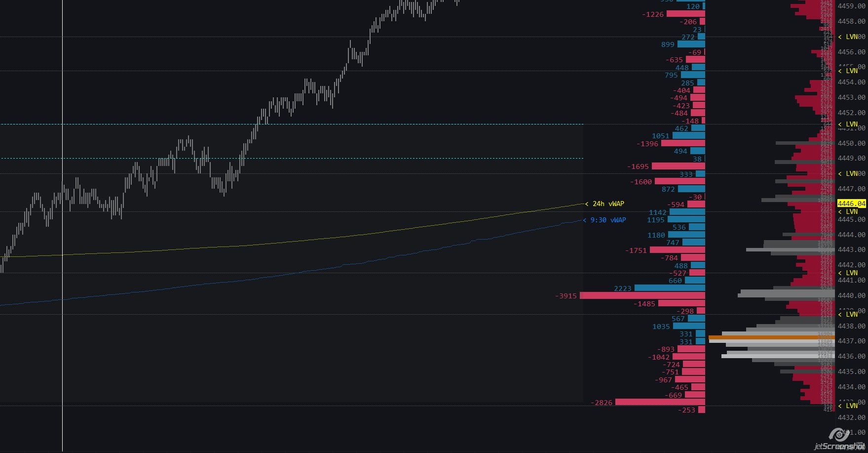Click the jetScreenshot watermark logo icon
The image size is (868, 453).
(839, 435)
